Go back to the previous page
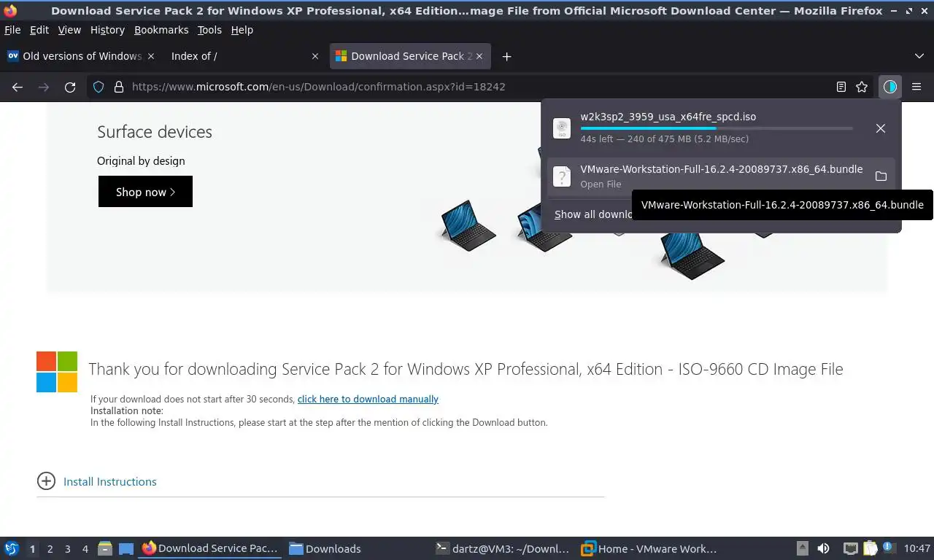934x560 pixels. coord(18,87)
